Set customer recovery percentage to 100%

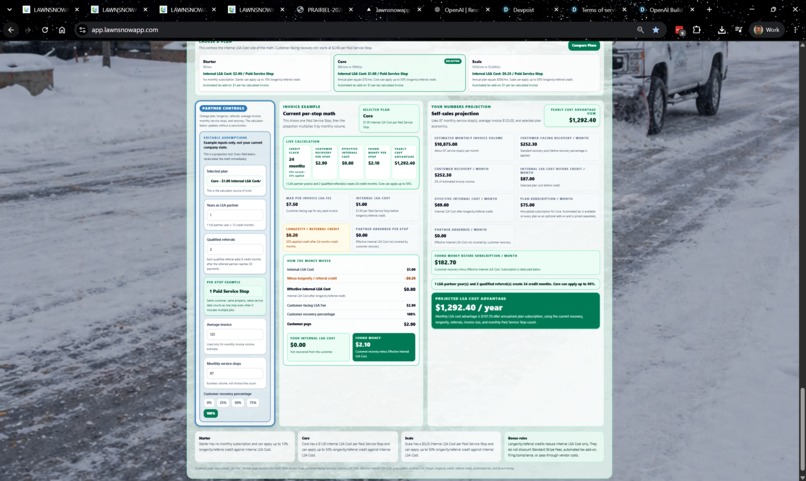[x=211, y=413]
